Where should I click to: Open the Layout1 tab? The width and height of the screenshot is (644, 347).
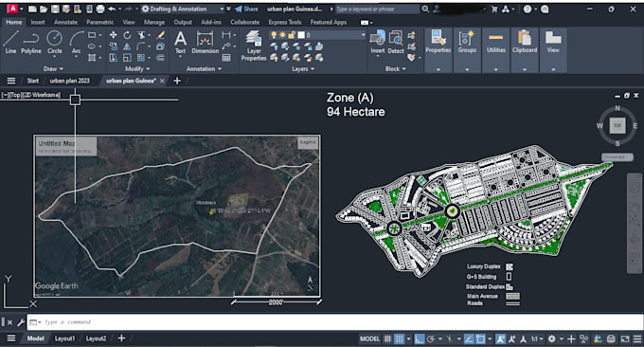[x=65, y=338]
